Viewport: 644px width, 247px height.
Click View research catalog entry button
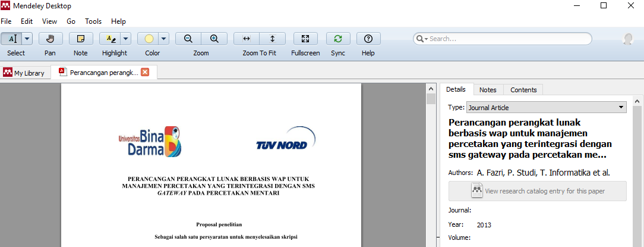pos(538,191)
